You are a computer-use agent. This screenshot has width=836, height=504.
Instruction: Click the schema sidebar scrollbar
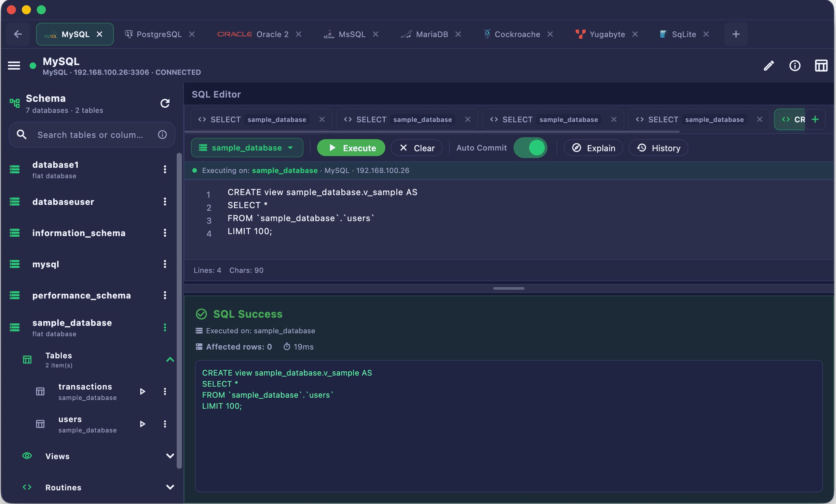[179, 311]
